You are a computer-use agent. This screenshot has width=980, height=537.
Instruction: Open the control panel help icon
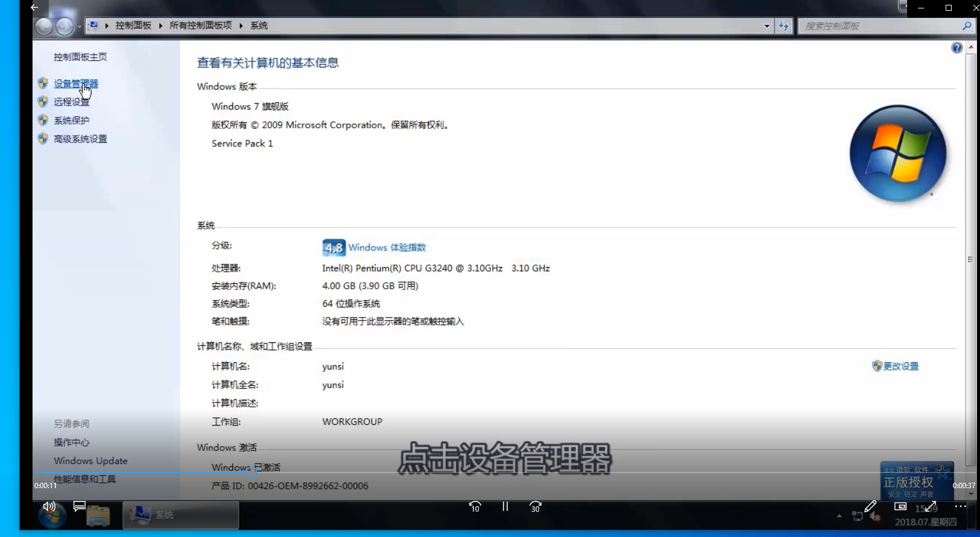pos(957,48)
